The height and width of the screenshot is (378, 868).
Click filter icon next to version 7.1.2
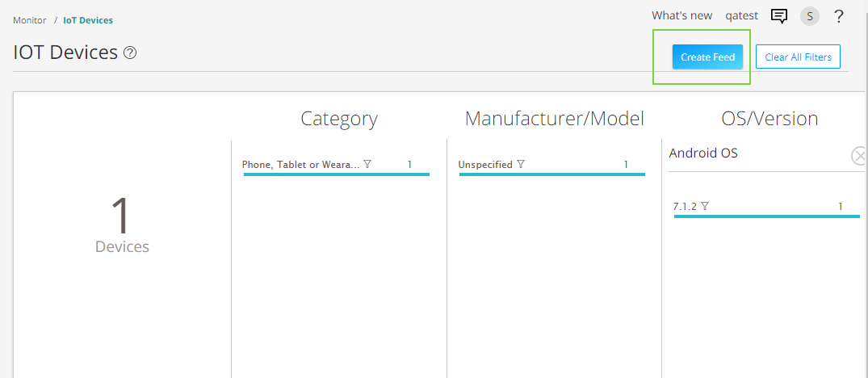[x=705, y=206]
